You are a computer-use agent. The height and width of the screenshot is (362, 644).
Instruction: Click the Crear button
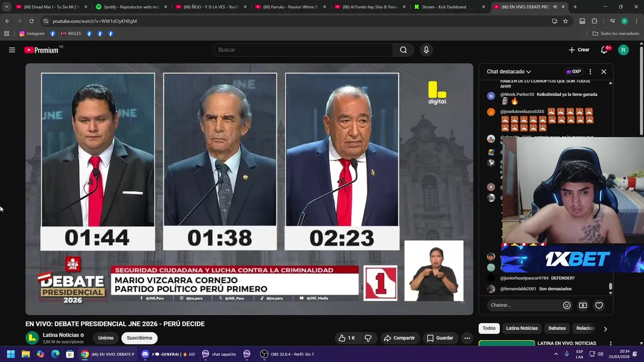coord(579,50)
